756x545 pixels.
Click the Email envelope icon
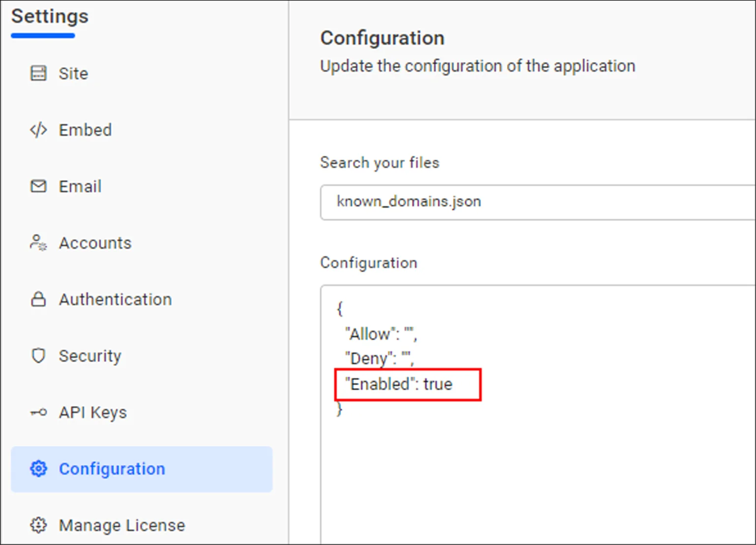[38, 186]
